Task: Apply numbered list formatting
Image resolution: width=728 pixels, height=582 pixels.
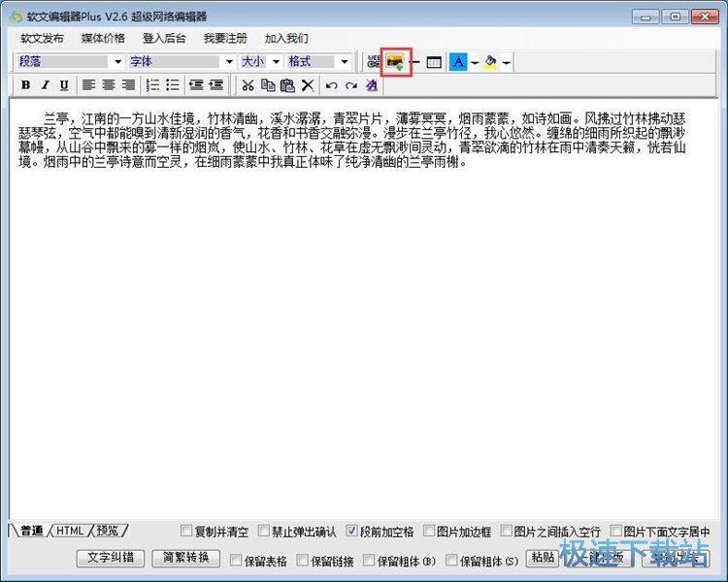Action: tap(152, 85)
